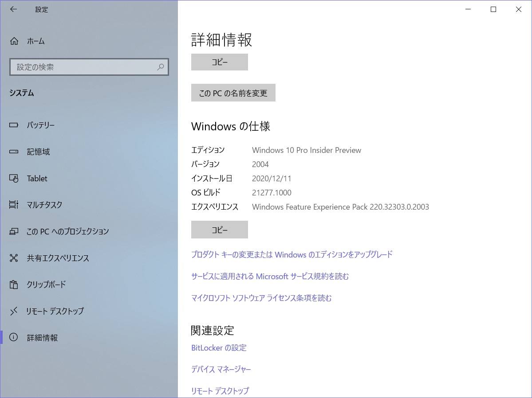
Task: Click the コピー button below Windows specifications
Action: pos(220,230)
